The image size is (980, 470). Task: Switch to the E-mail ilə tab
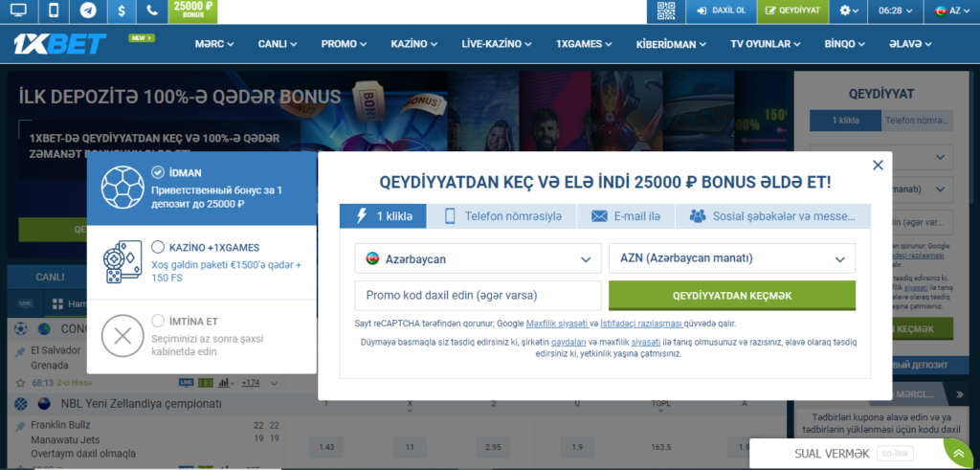tap(625, 216)
